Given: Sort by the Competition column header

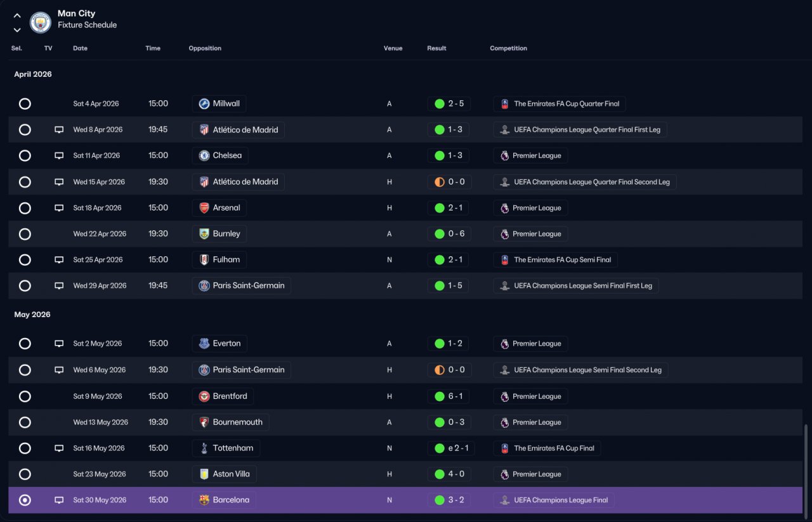Looking at the screenshot, I should [x=508, y=48].
